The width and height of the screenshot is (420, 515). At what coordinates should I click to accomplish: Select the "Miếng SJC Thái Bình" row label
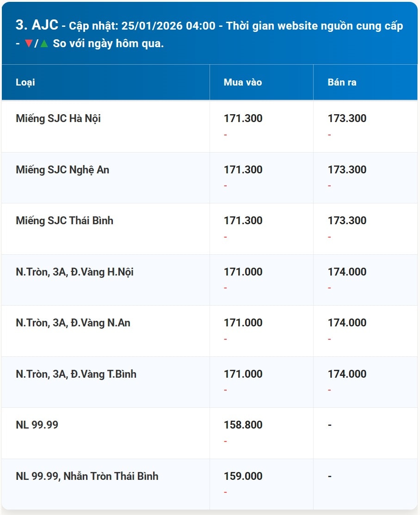tap(64, 221)
